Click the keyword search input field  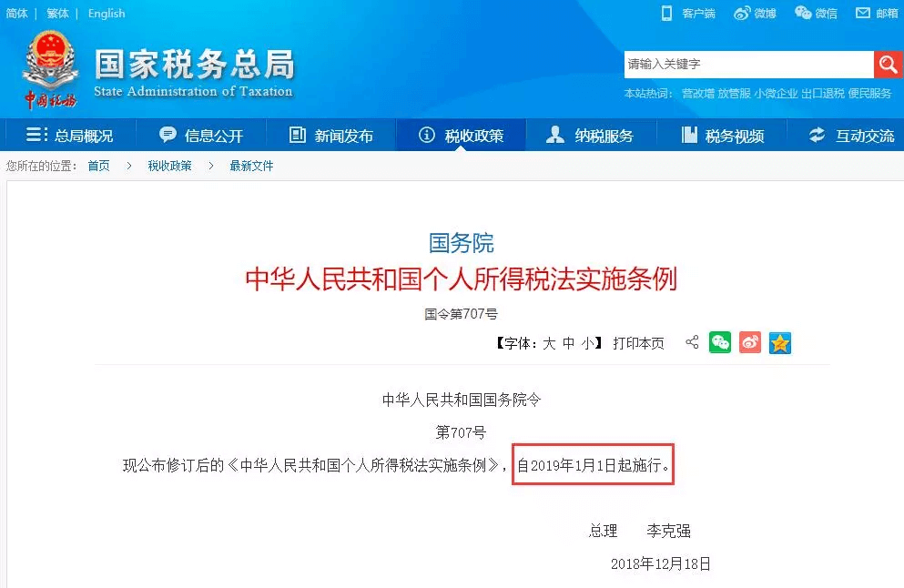coord(749,64)
